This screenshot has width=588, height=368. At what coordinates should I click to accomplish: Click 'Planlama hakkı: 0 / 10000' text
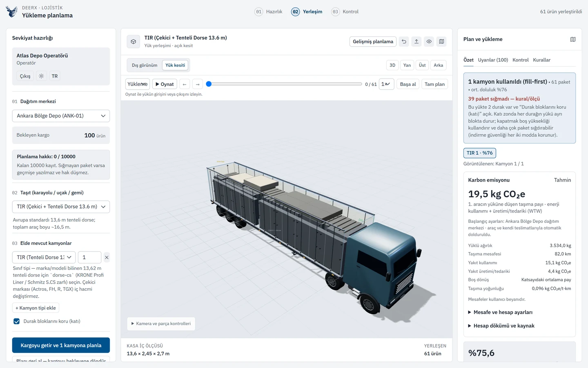46,157
